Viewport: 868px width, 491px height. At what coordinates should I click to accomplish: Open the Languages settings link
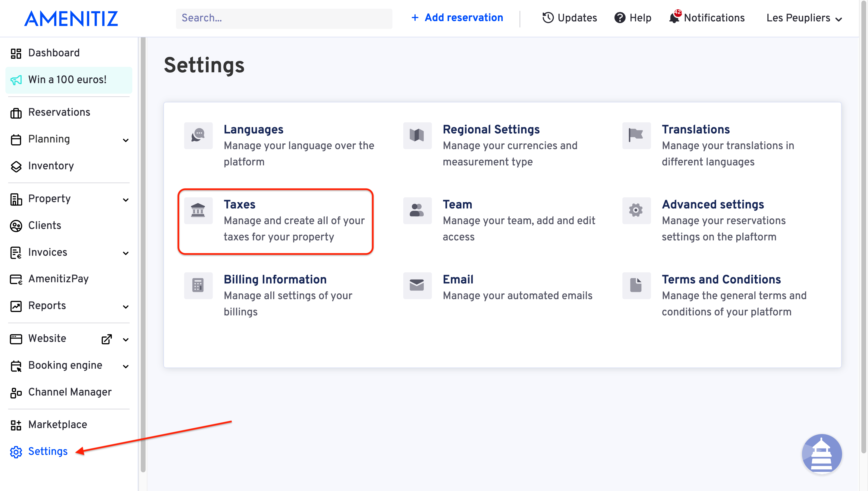[x=253, y=130]
